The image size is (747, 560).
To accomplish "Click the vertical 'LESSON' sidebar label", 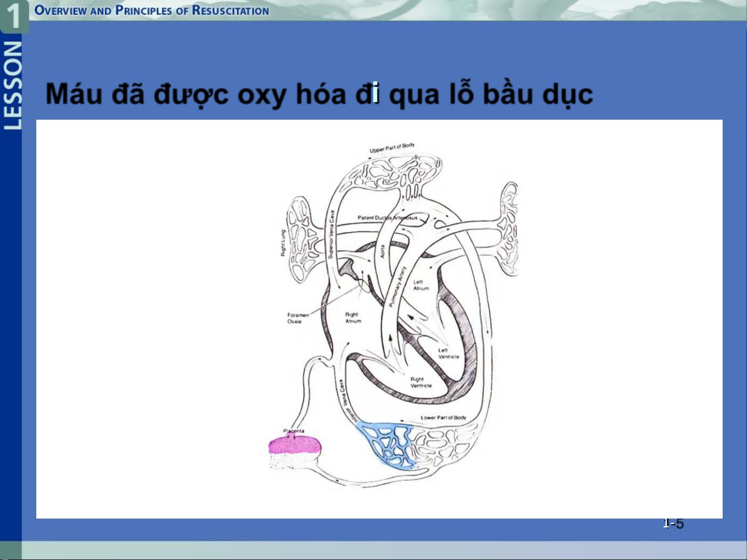I will click(x=12, y=85).
